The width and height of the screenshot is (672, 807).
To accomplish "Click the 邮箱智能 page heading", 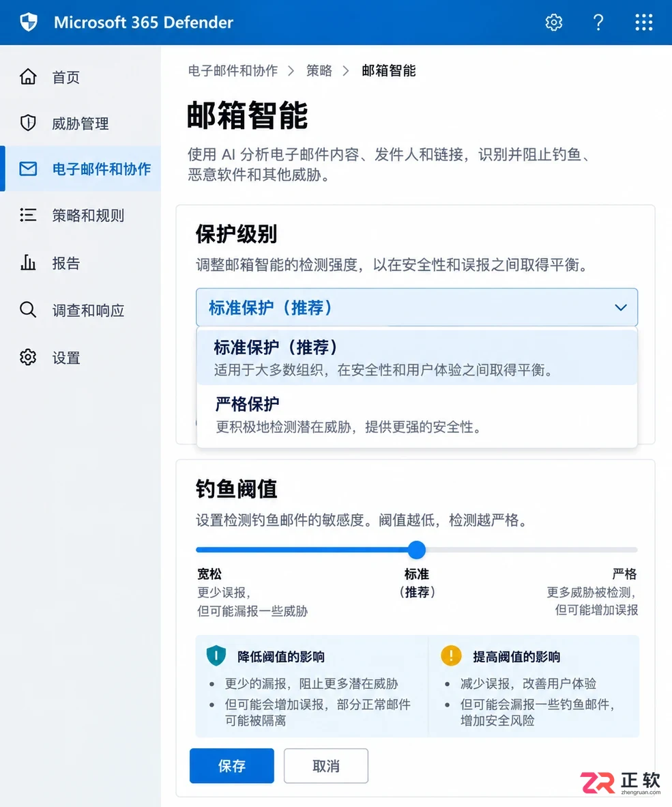I will tap(247, 115).
